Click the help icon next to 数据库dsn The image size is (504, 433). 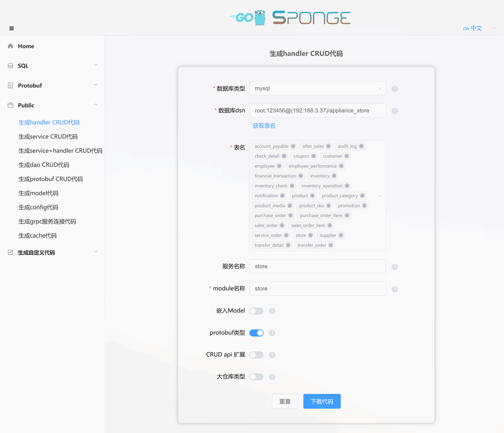coord(395,111)
